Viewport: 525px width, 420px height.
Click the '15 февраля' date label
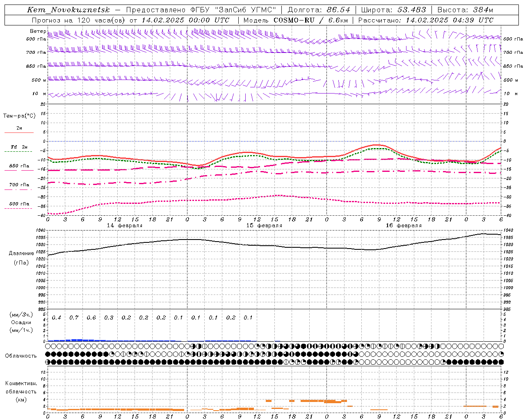pos(264,226)
